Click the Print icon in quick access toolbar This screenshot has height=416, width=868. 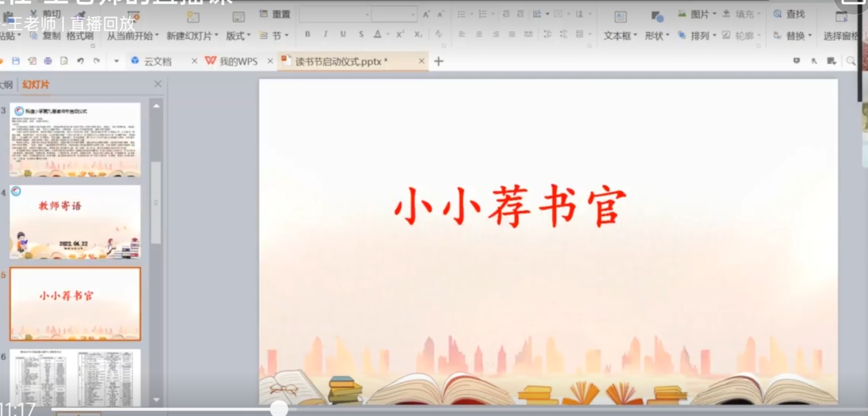tap(48, 61)
